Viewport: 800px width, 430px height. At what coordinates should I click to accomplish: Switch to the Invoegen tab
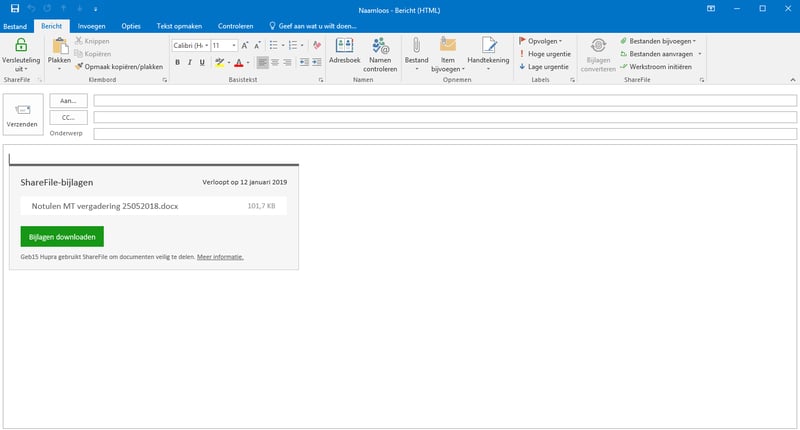[x=91, y=26]
